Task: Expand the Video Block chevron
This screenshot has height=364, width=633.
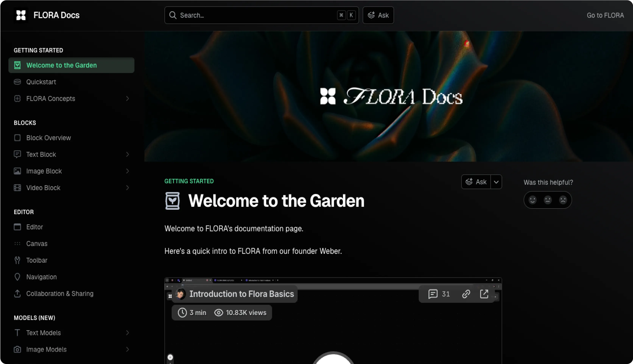Action: pyautogui.click(x=127, y=188)
